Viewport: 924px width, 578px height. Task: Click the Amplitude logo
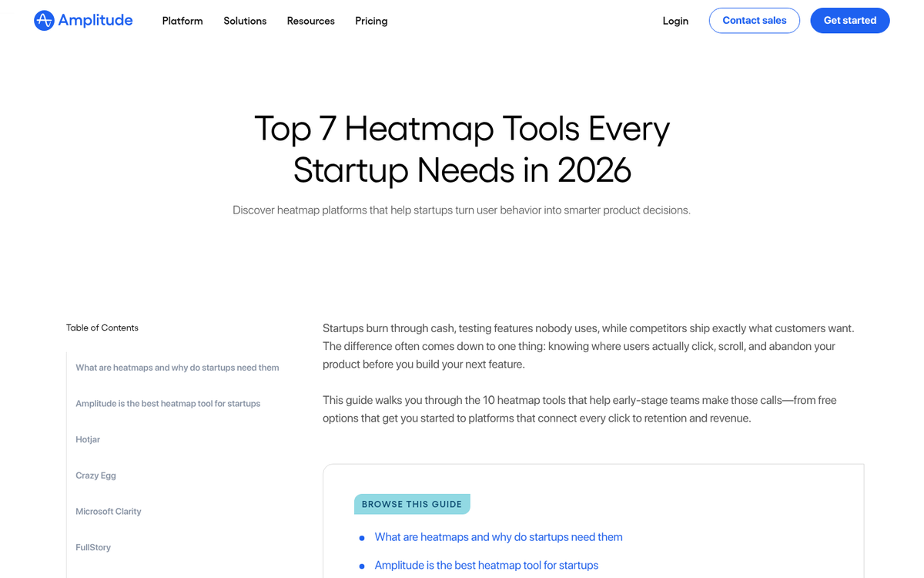tap(82, 20)
